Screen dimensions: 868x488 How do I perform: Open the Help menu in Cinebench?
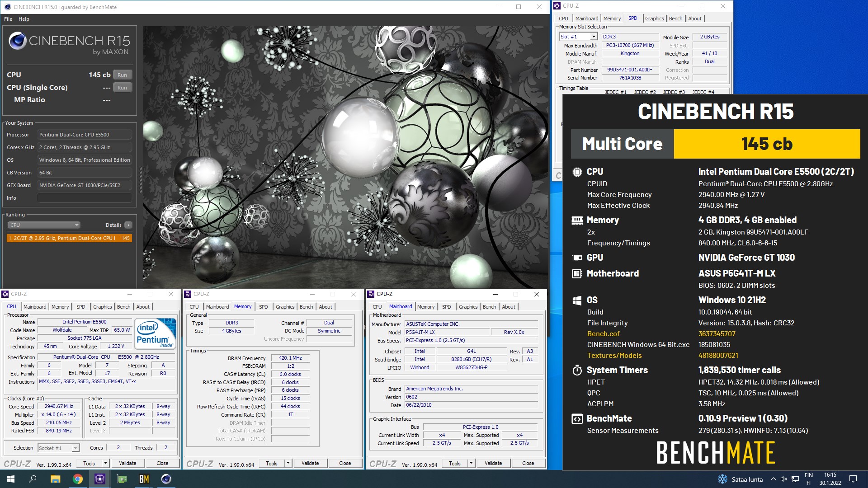point(24,19)
